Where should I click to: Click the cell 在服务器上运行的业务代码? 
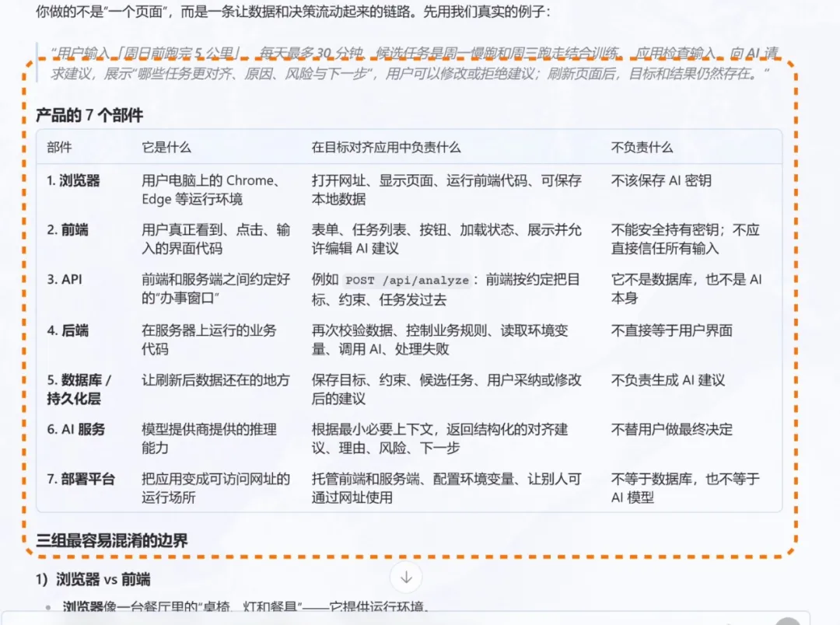209,340
